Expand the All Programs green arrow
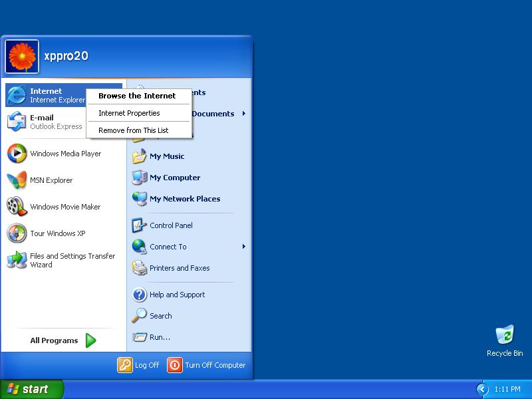The height and width of the screenshot is (399, 532). point(90,340)
